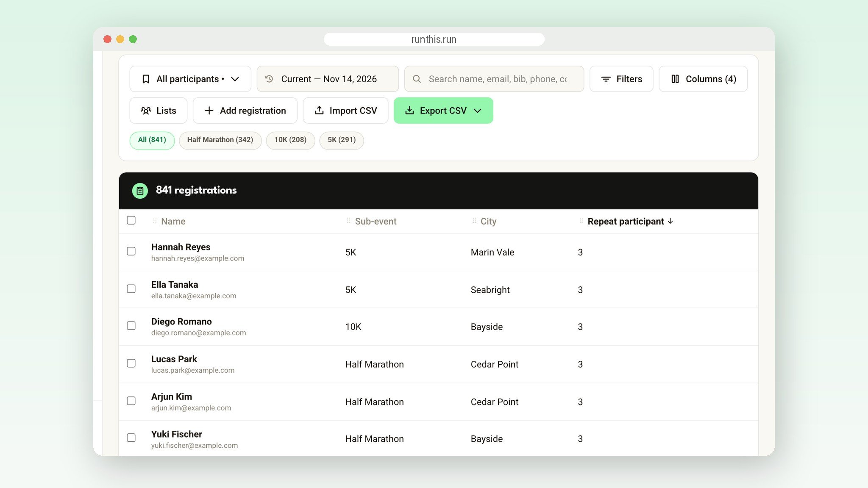The height and width of the screenshot is (488, 868).
Task: Check the box for Hannah Reyes
Action: click(131, 251)
